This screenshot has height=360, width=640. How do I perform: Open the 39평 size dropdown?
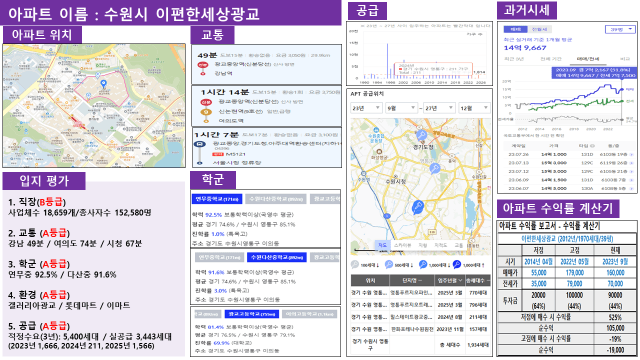click(x=620, y=29)
